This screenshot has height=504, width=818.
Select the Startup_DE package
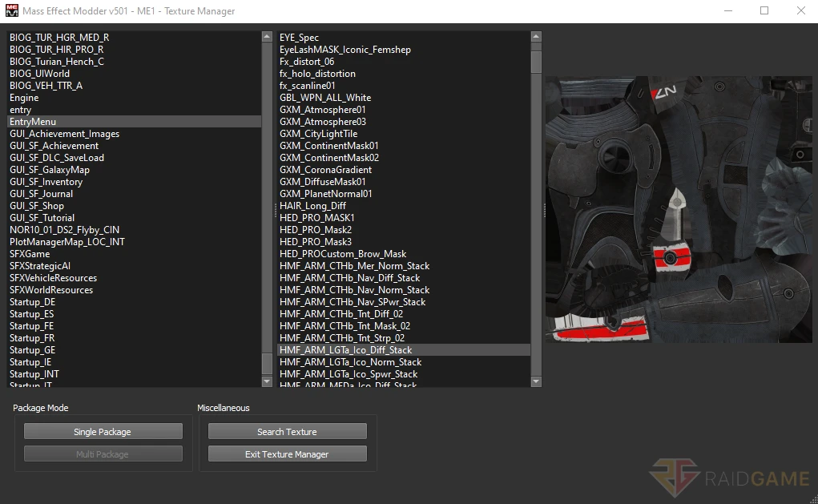[134, 301]
